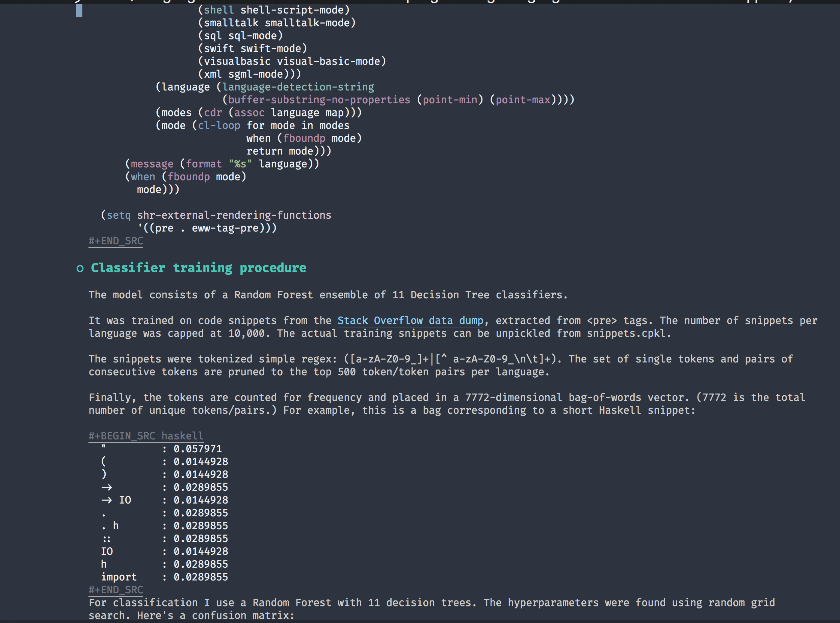Click the cl-loop macro keyword

point(219,126)
